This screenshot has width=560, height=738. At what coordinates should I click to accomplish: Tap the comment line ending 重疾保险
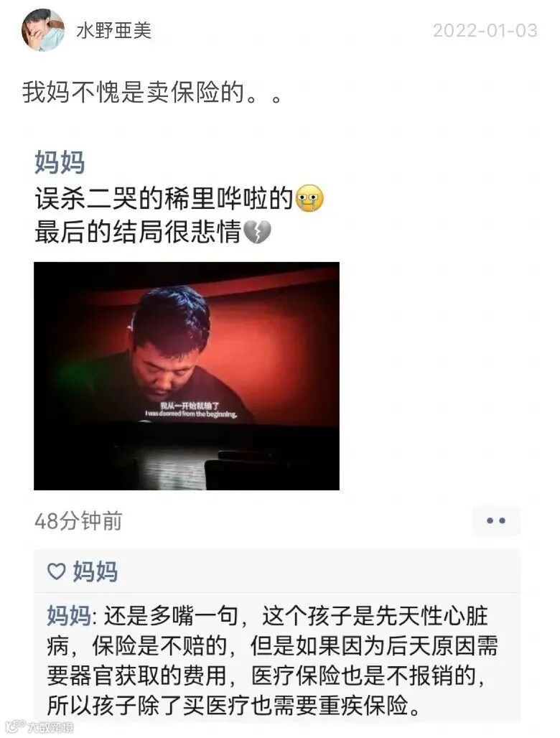234,705
